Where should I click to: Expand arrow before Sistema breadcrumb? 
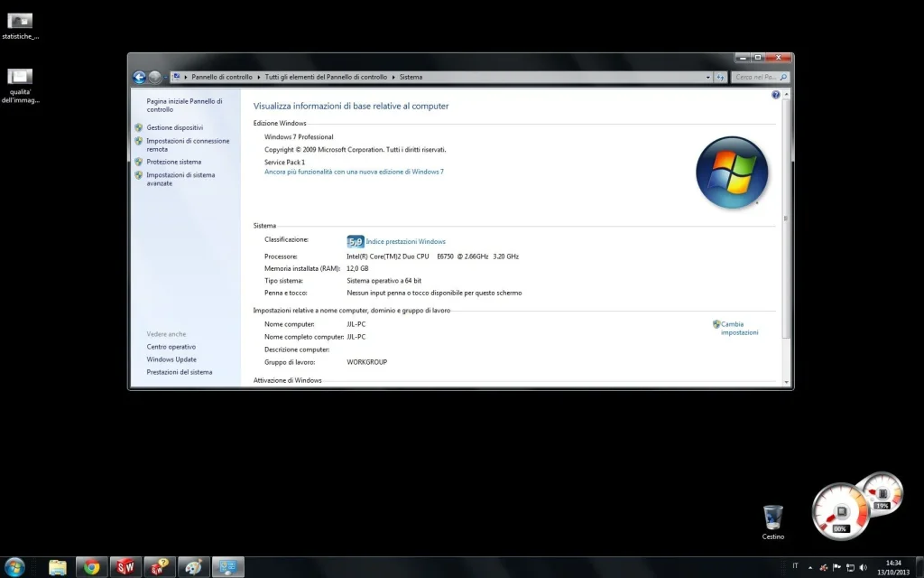click(x=393, y=78)
